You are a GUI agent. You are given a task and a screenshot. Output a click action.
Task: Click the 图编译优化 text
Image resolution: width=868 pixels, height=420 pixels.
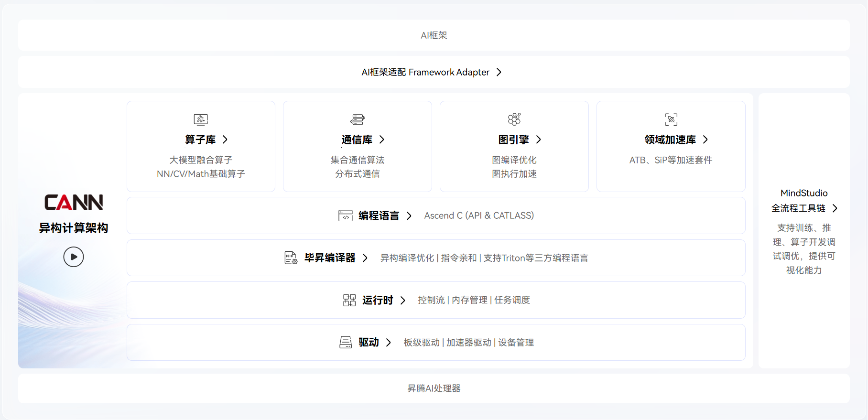click(514, 160)
